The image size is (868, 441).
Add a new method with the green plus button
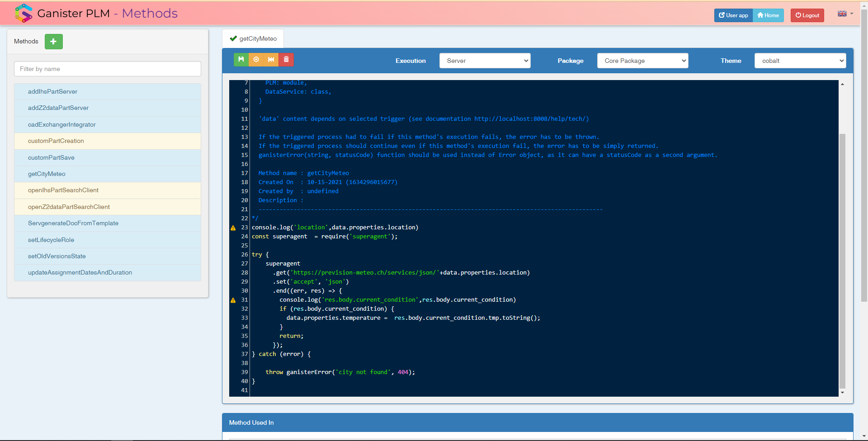click(53, 42)
